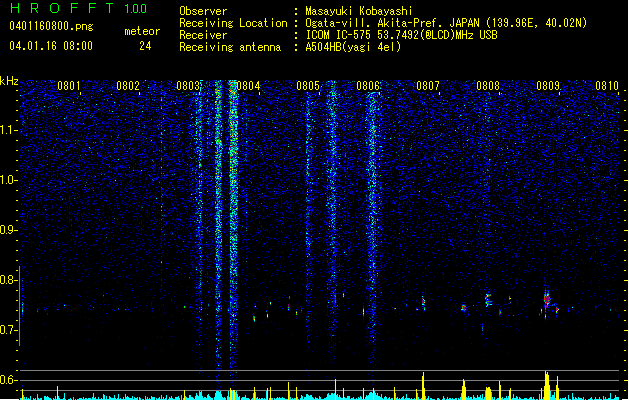Click the tallest yellow power spike near 0807
The height and width of the screenshot is (400, 629).
coord(423,386)
